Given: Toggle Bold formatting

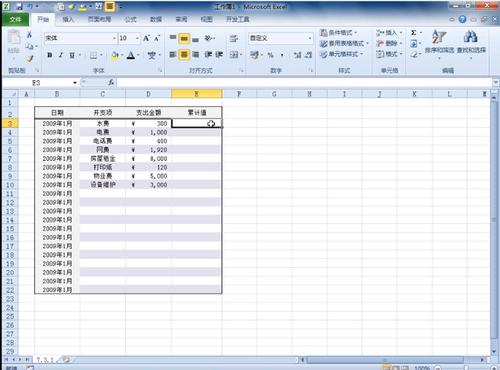Looking at the screenshot, I should [x=50, y=55].
